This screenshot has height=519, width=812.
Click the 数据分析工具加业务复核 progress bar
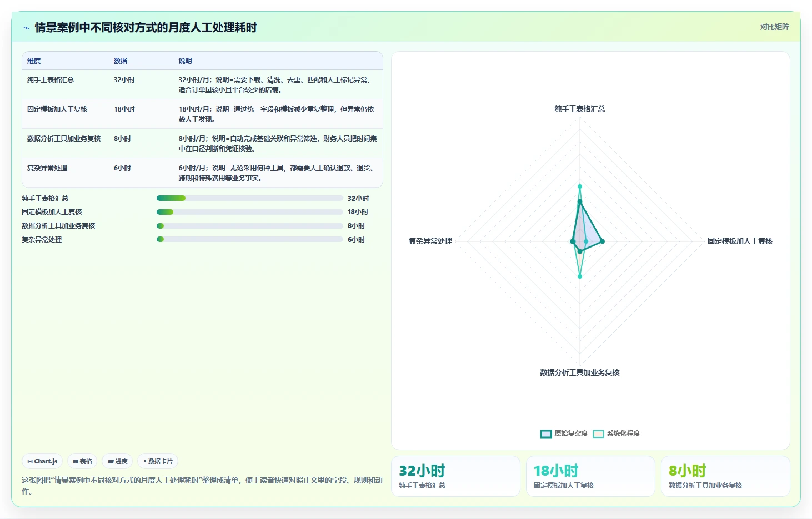point(249,226)
